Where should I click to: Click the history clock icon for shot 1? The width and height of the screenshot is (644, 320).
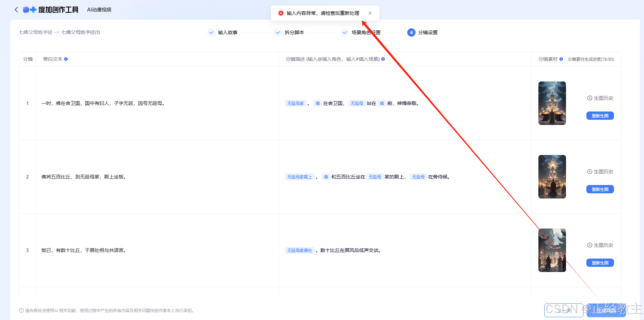(x=590, y=98)
